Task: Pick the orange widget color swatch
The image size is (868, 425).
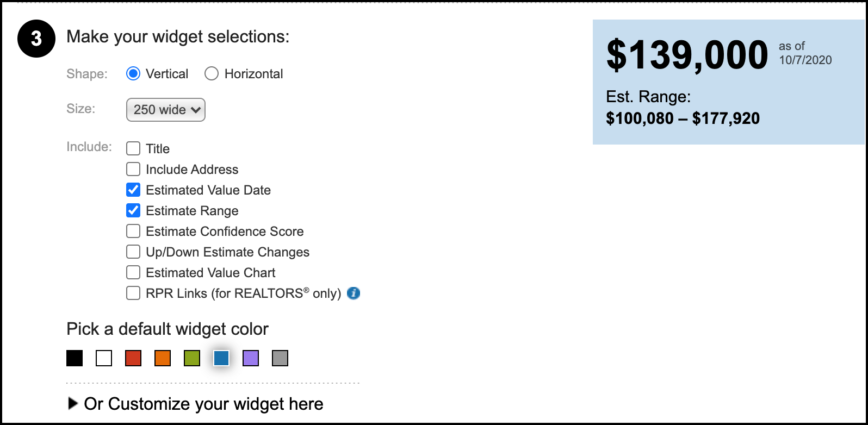Action: [163, 358]
